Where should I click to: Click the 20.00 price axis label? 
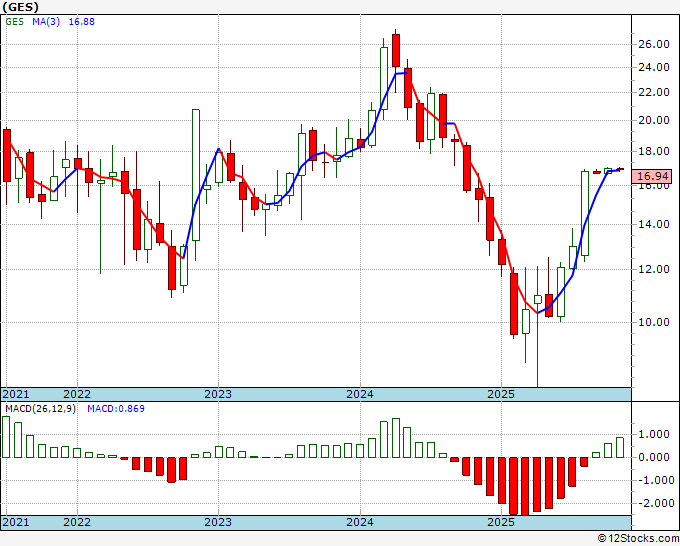(x=654, y=120)
